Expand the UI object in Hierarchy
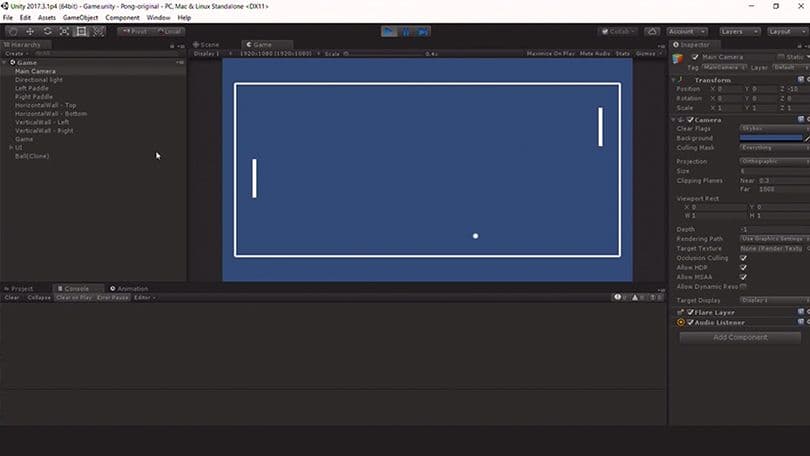The image size is (810, 456). click(x=11, y=147)
